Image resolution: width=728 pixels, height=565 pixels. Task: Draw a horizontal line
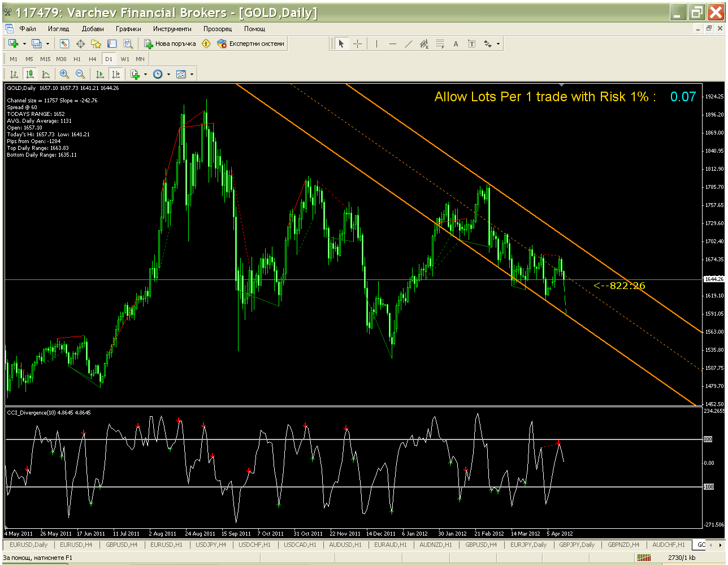(x=393, y=44)
